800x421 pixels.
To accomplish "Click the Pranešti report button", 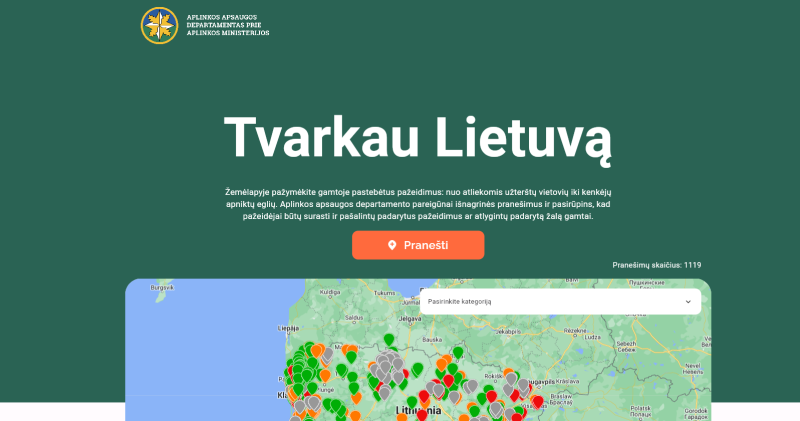I will coord(418,245).
